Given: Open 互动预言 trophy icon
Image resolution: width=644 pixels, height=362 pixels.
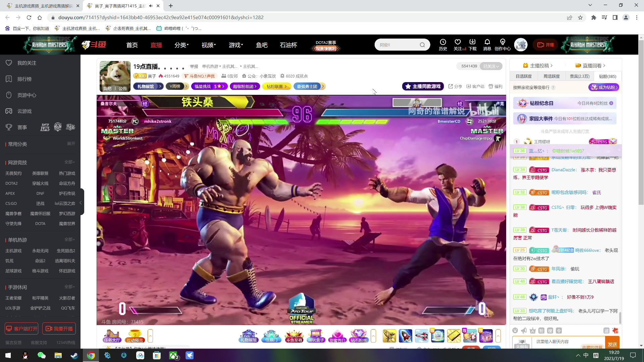Looking at the screenshot, I should tap(135, 336).
